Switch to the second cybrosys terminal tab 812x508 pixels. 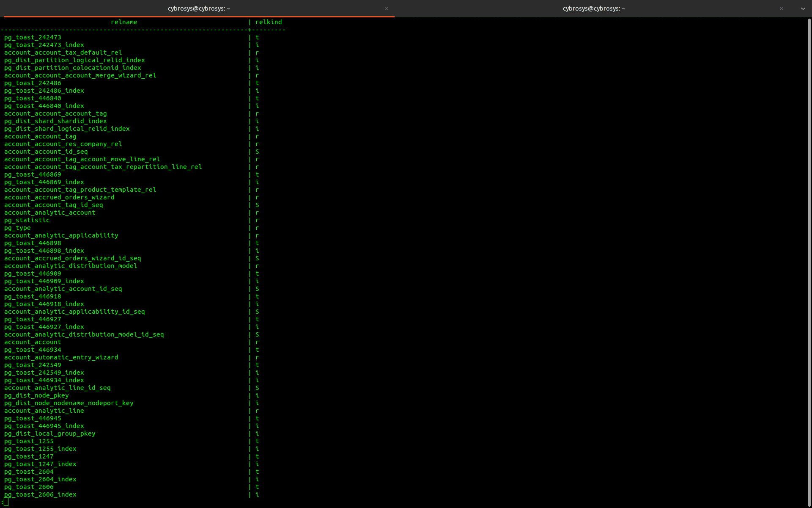coord(594,8)
